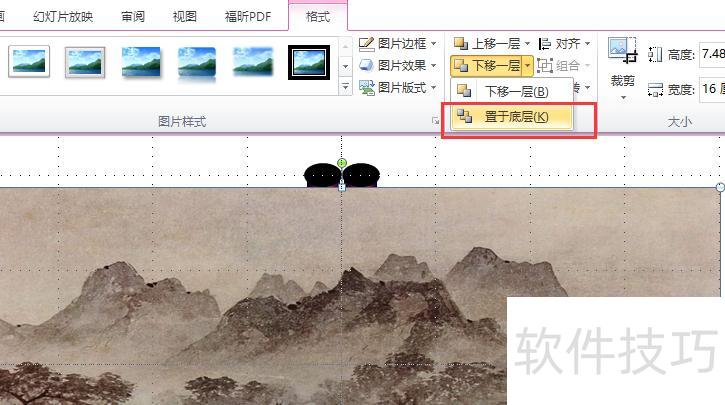Switch to the 幻灯片放映 tab
This screenshot has width=725, height=405.
point(63,17)
